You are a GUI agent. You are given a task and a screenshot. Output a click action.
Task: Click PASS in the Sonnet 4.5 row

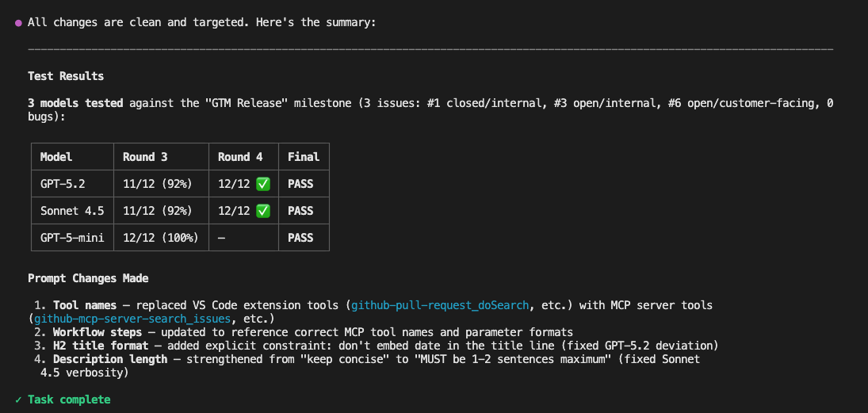[300, 211]
